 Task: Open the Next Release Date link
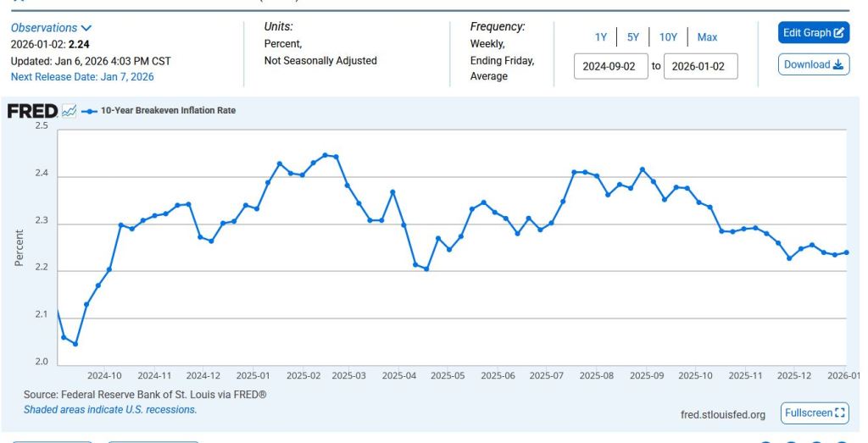[82, 76]
